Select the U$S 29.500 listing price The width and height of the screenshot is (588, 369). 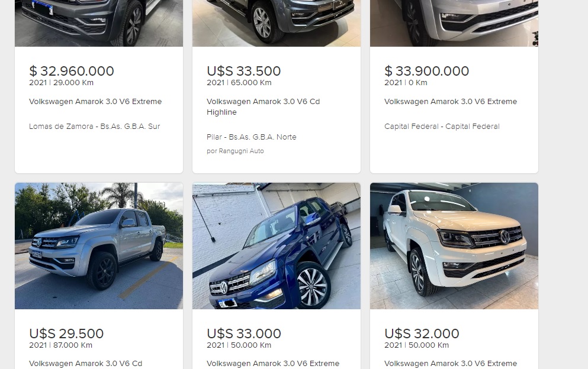(x=66, y=334)
